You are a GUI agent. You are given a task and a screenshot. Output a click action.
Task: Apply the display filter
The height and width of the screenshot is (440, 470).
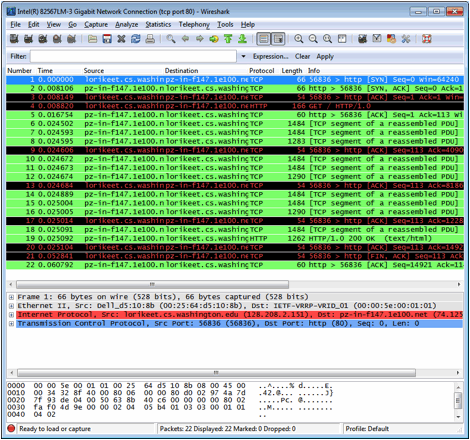(325, 56)
